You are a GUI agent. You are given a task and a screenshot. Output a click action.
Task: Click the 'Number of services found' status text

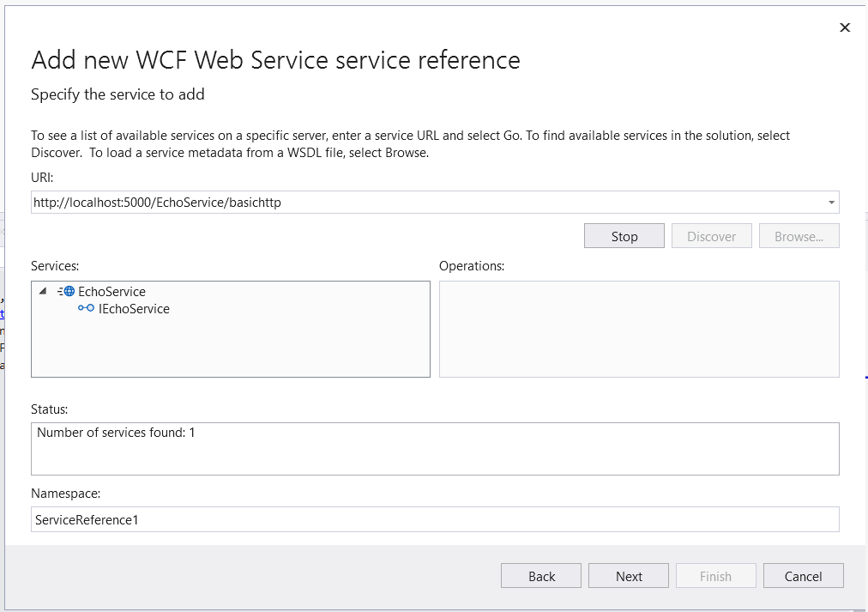[116, 433]
